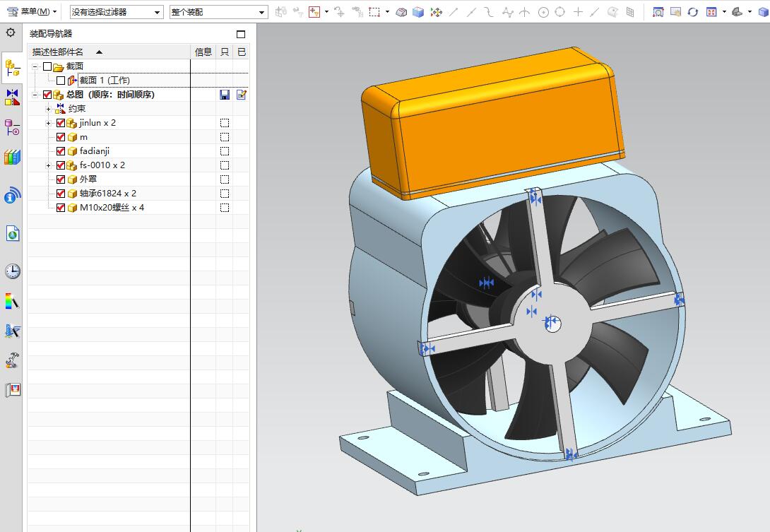The width and height of the screenshot is (770, 532).
Task: Activate the Rotate view tool
Action: [x=693, y=12]
